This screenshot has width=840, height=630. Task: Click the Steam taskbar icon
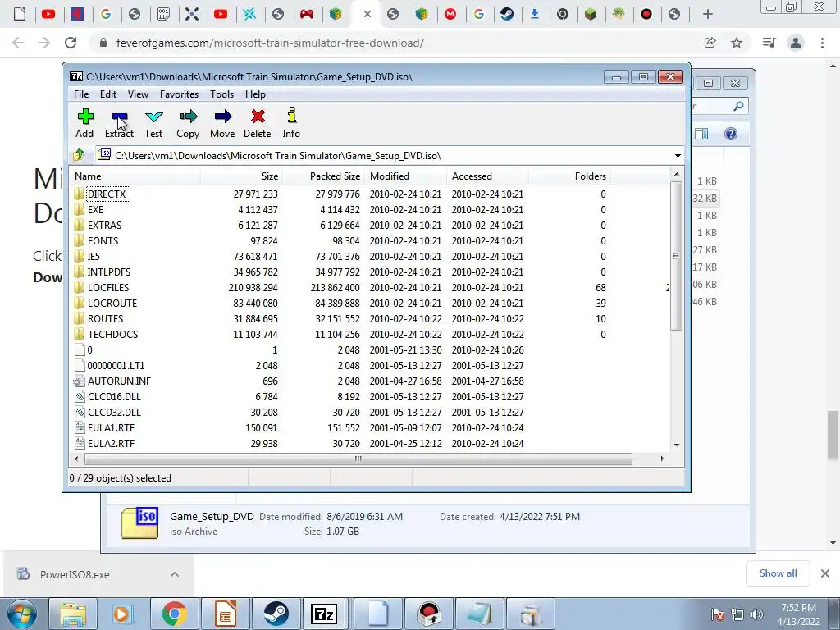pyautogui.click(x=276, y=614)
